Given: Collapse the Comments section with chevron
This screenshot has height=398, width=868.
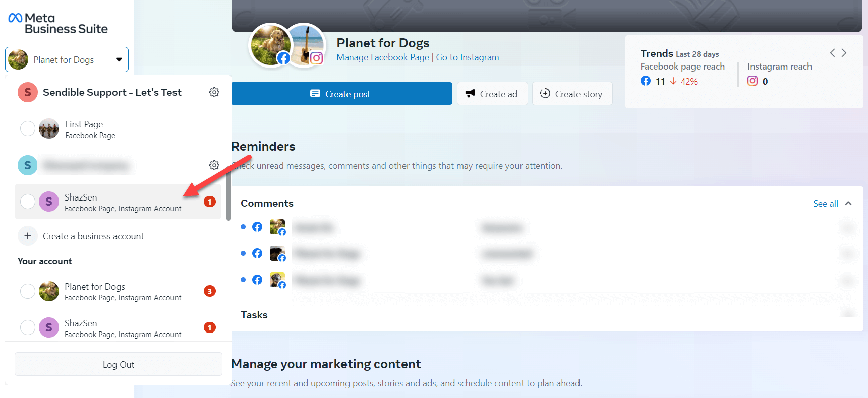Looking at the screenshot, I should point(848,203).
